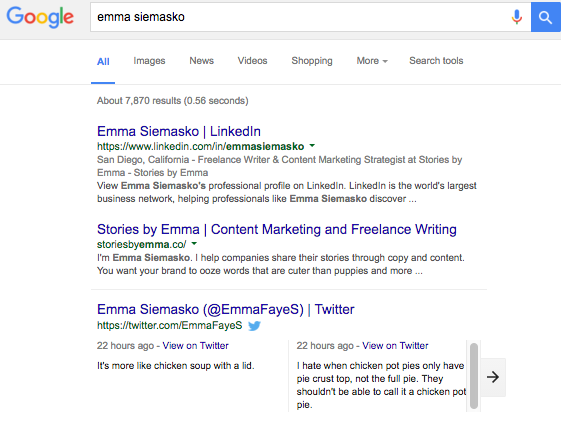Switch to the Images tab
This screenshot has width=561, height=423.
pos(149,61)
